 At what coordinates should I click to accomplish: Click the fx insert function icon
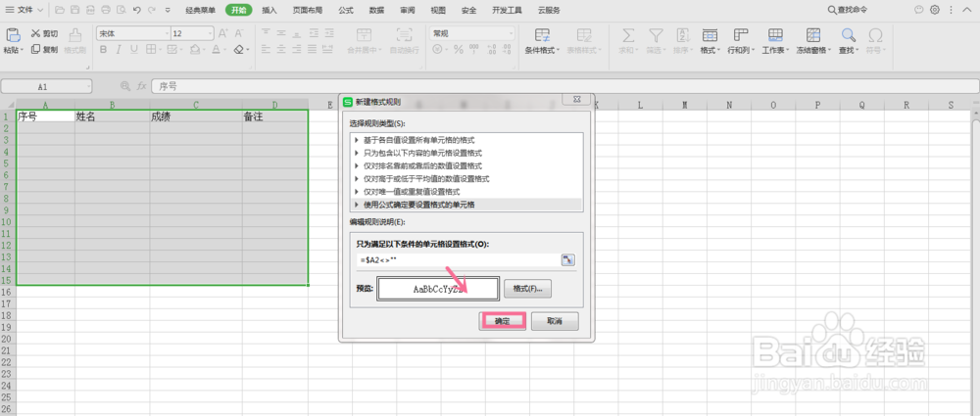(142, 87)
